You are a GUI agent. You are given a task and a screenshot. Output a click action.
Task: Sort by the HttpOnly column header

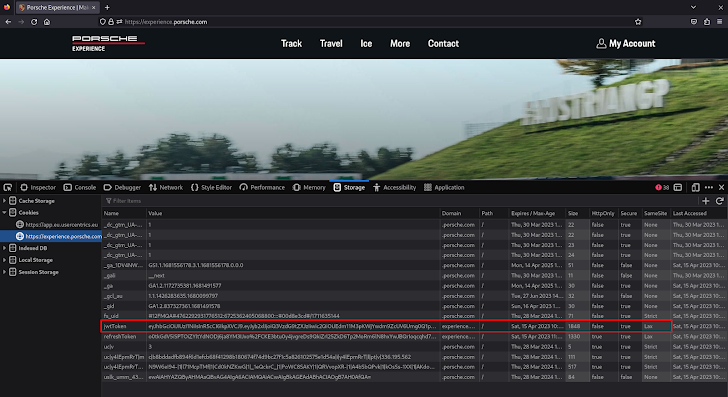click(604, 214)
